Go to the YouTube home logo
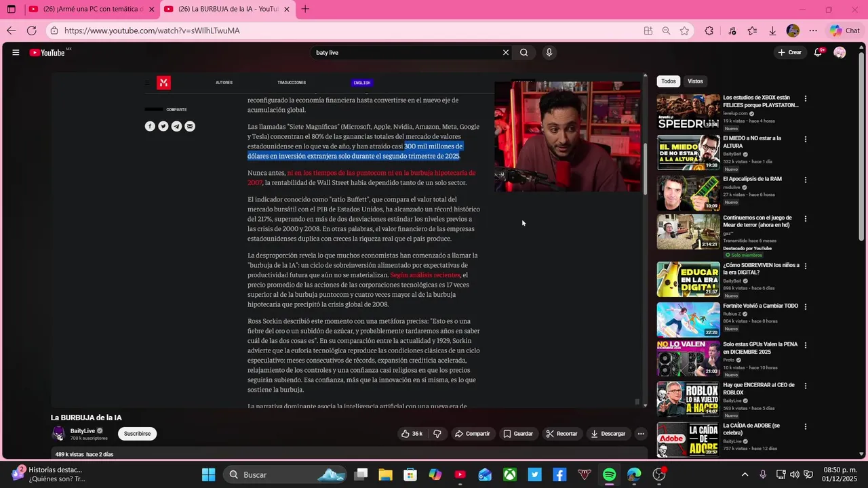Image resolution: width=868 pixels, height=488 pixels. [47, 52]
